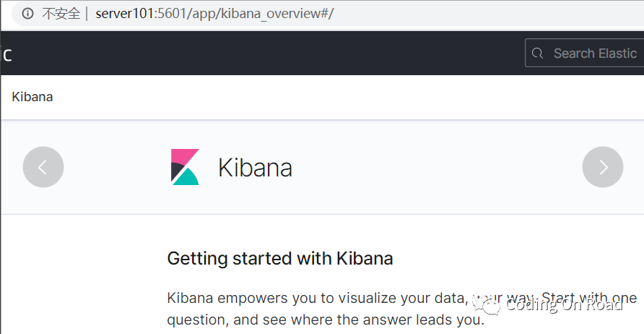Viewport: 644px width, 334px height.
Task: Click the Elastic logo in dark header
Action: [6, 53]
